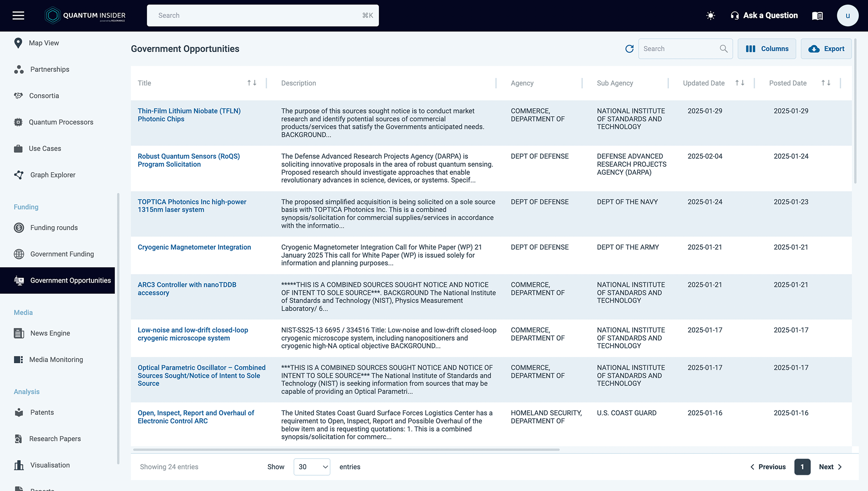
Task: Open the entries per page dropdown
Action: point(312,467)
